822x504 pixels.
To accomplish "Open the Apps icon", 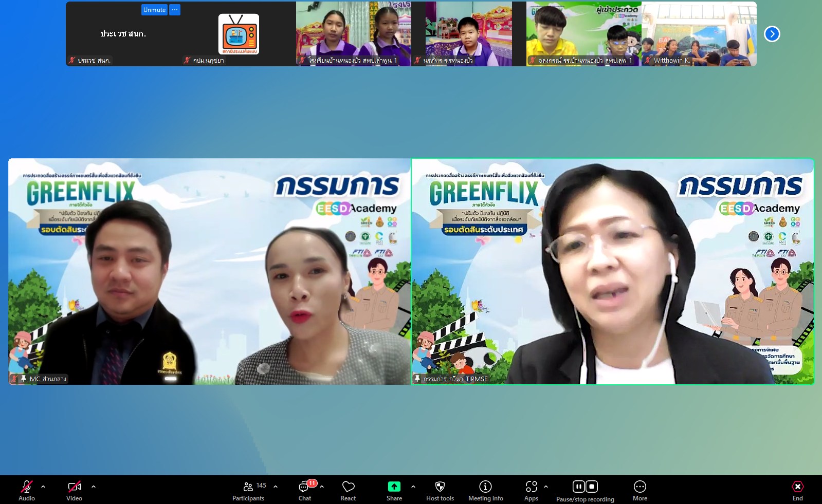I will [x=531, y=487].
